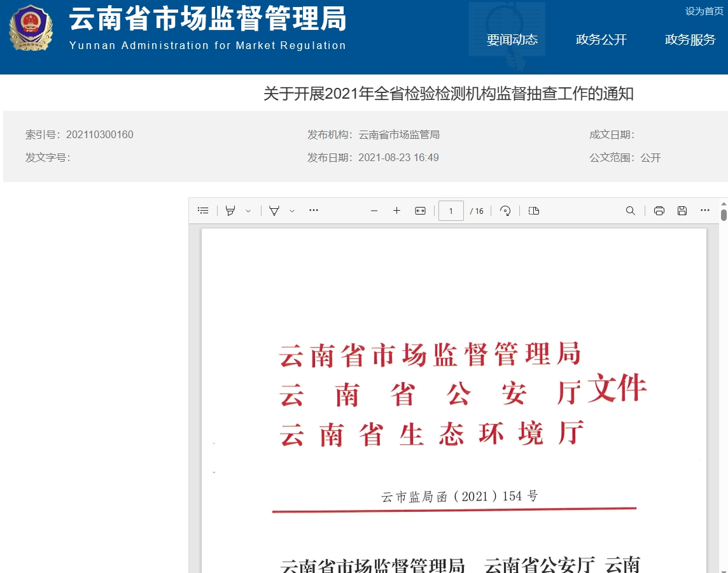Screen dimensions: 728x573
Task: Click the red heading 云南省生态环境厅
Action: pyautogui.click(x=432, y=434)
